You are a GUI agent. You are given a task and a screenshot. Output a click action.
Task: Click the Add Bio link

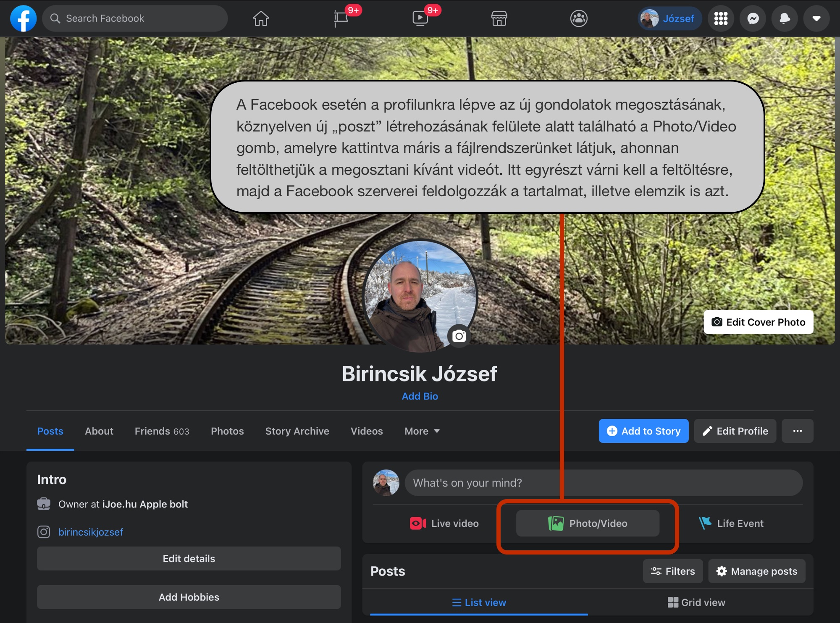click(420, 396)
